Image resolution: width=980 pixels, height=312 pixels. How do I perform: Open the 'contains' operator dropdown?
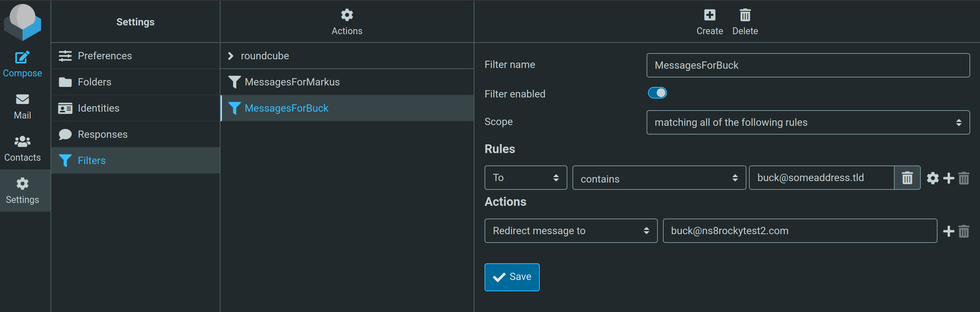tap(659, 178)
